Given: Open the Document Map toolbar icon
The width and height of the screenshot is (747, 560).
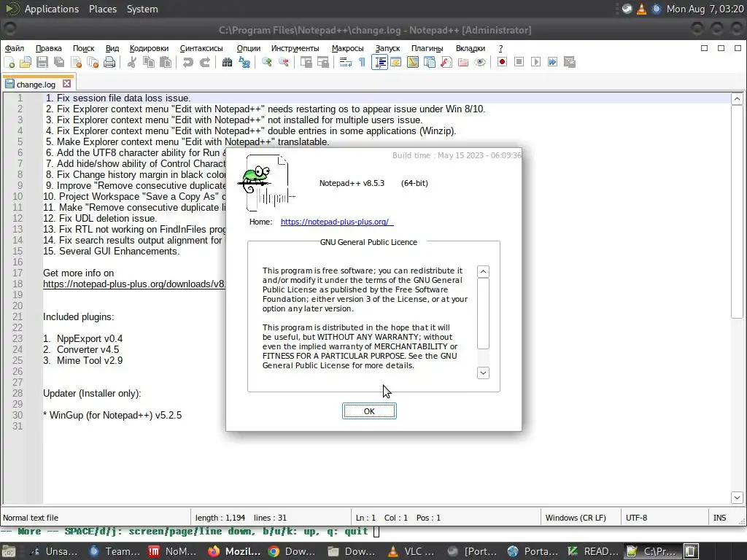Looking at the screenshot, I should [413, 62].
